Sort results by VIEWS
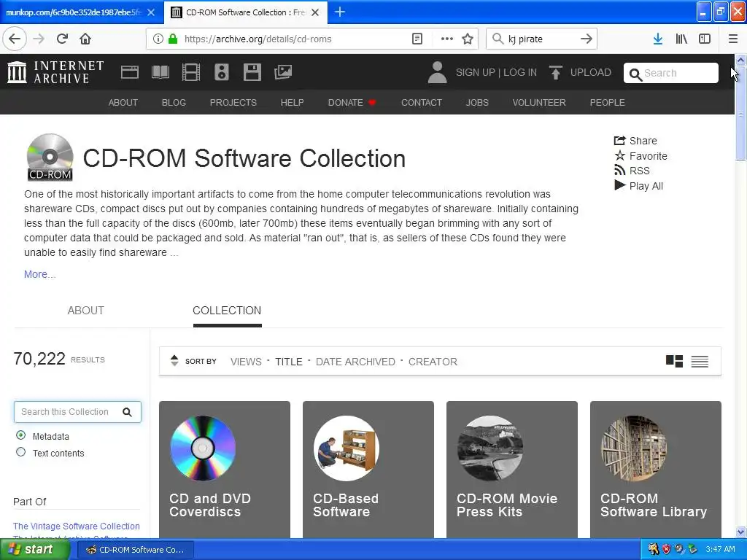 point(246,362)
